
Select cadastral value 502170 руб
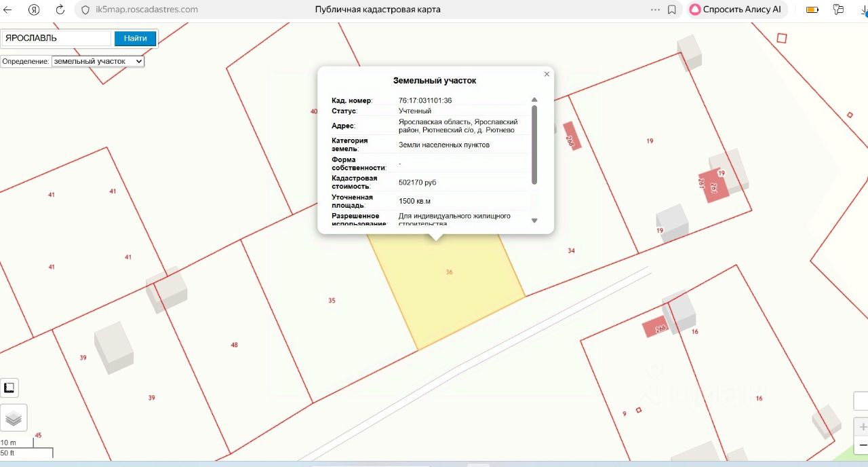pos(417,183)
